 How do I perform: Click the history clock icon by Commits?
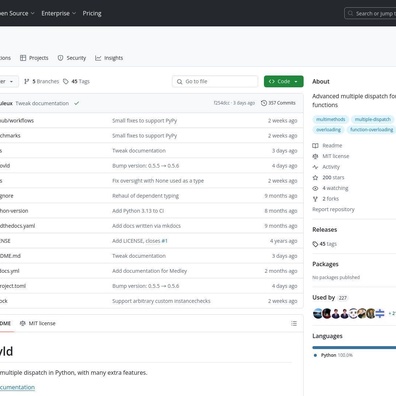264,103
